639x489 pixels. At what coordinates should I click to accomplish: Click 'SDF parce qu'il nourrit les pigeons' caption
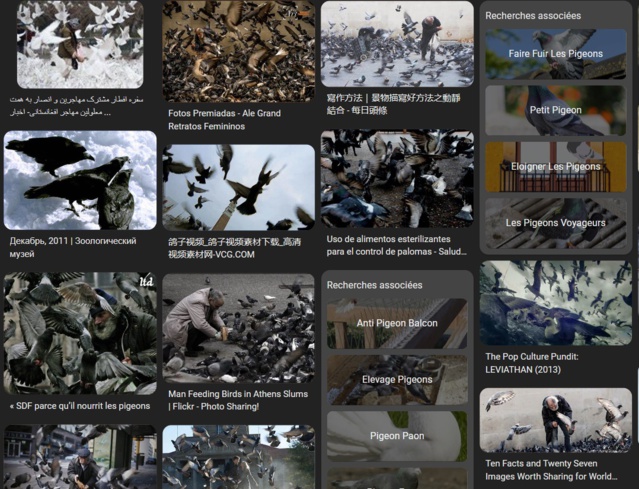coord(80,406)
